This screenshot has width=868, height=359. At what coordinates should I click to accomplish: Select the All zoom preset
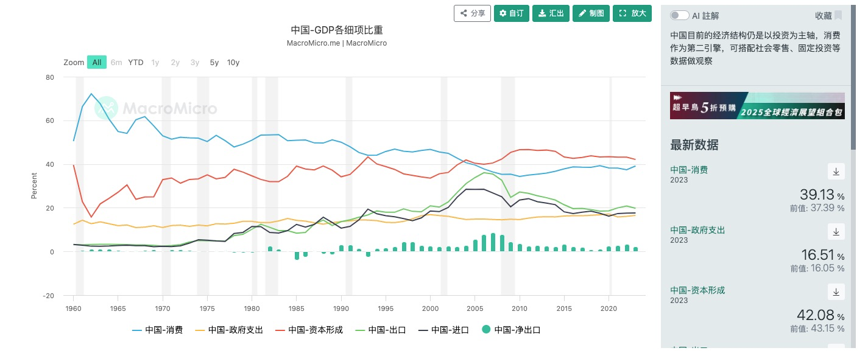click(96, 62)
